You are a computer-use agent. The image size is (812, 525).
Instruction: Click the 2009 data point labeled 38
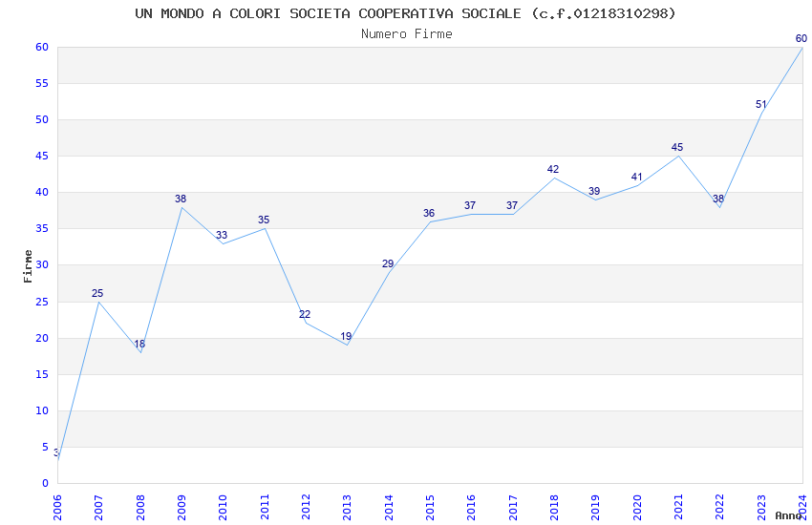click(181, 199)
